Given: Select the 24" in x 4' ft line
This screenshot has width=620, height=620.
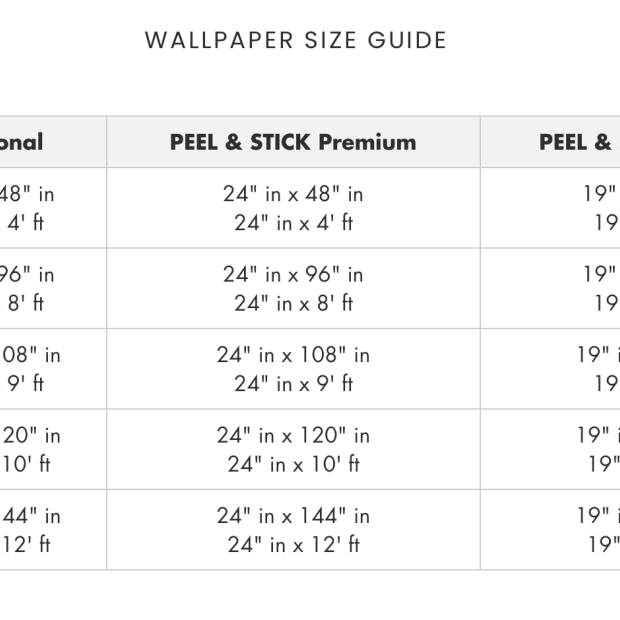Looking at the screenshot, I should [293, 222].
